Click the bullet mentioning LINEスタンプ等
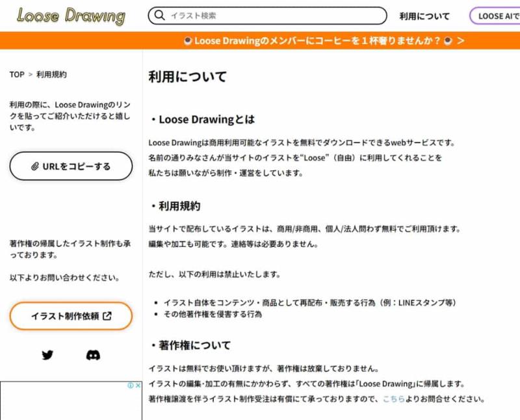Image resolution: width=520 pixels, height=420 pixels. 311,302
